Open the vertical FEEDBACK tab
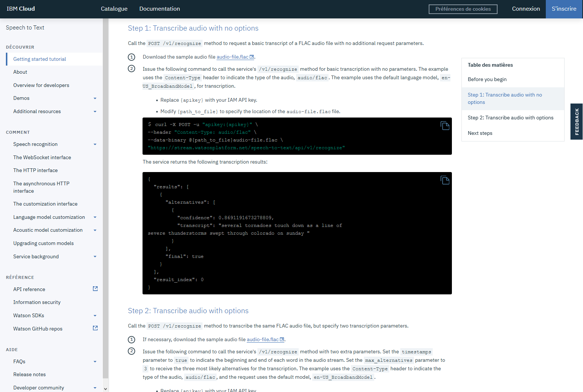Viewport: 583px width, 392px height. (577, 122)
